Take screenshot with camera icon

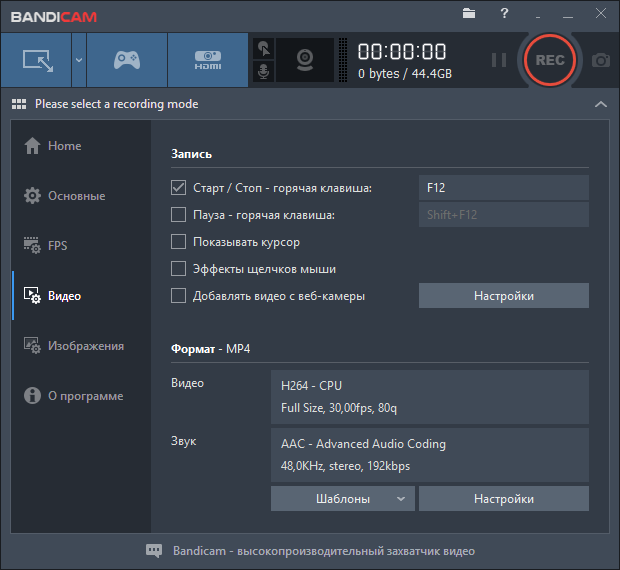pyautogui.click(x=601, y=60)
